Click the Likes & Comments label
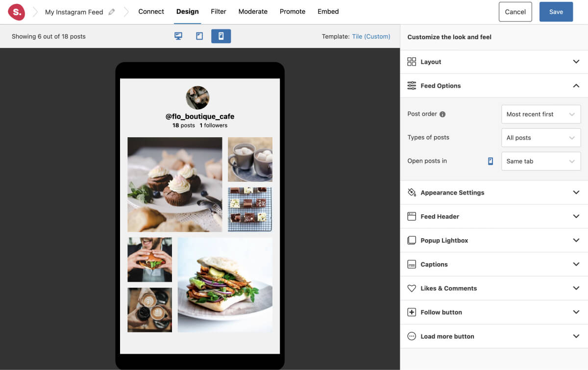 [x=448, y=289]
